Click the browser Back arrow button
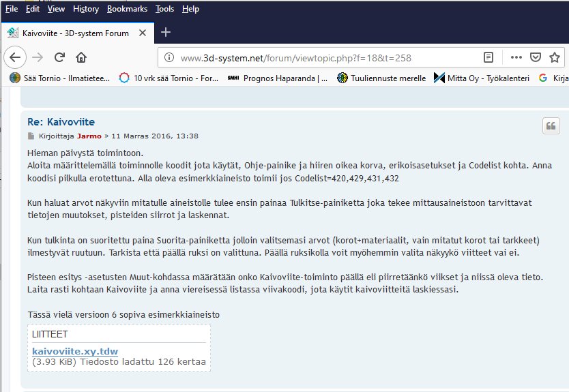The height and width of the screenshot is (392, 569). [16, 57]
